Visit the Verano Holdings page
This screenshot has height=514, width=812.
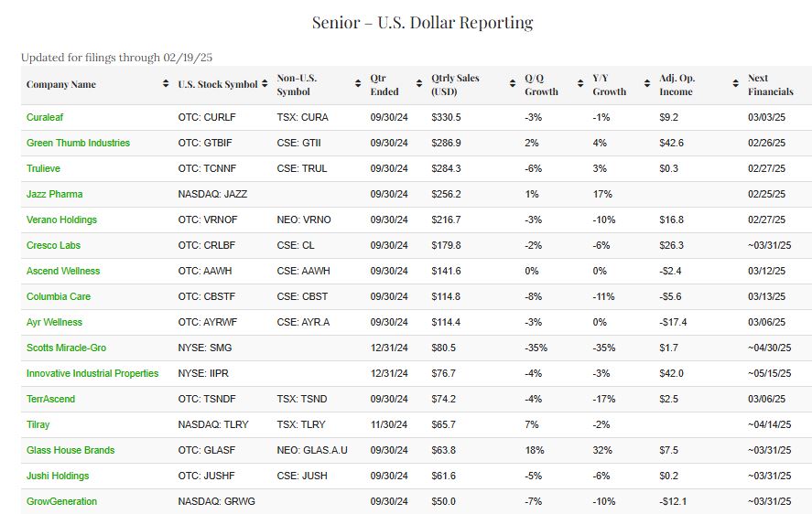click(x=61, y=220)
